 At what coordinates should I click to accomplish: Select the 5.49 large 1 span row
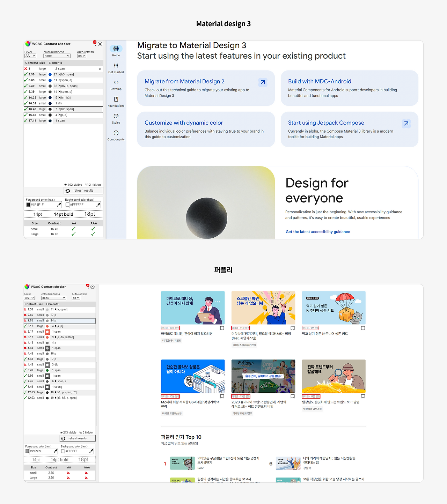pos(59,370)
